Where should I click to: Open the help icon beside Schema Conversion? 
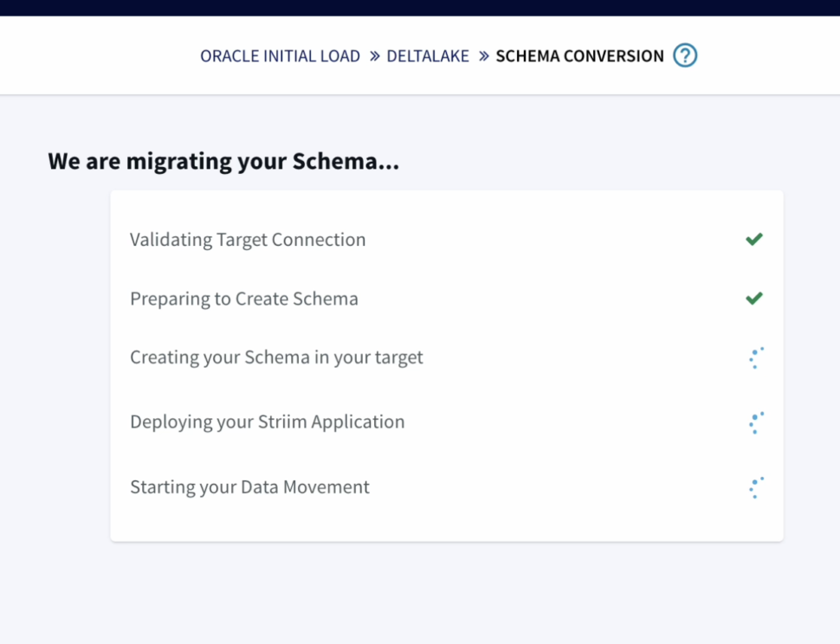(x=685, y=56)
